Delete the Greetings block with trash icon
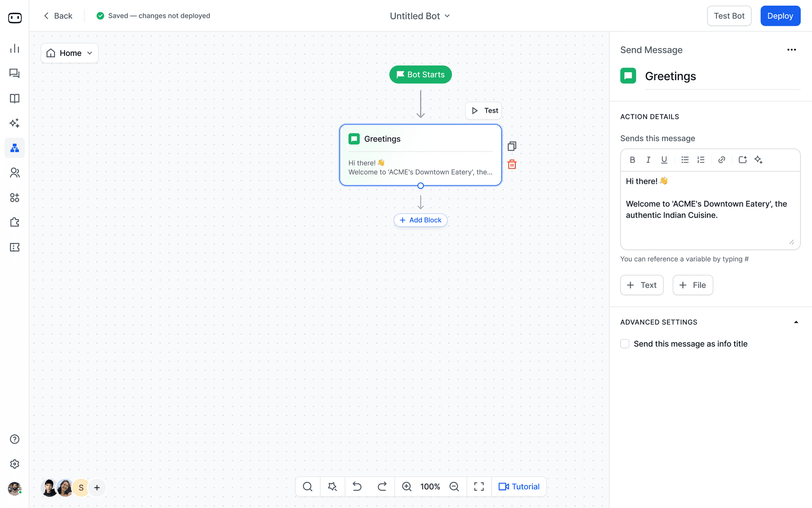Viewport: 812px width, 508px height. tap(512, 164)
